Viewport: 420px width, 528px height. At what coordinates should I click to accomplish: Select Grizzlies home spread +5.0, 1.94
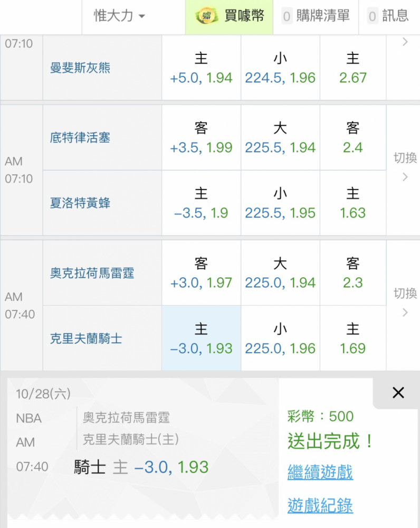(201, 68)
